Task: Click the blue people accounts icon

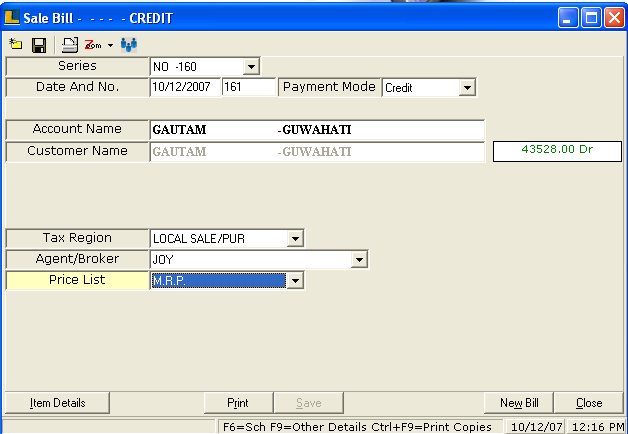Action: (129, 45)
